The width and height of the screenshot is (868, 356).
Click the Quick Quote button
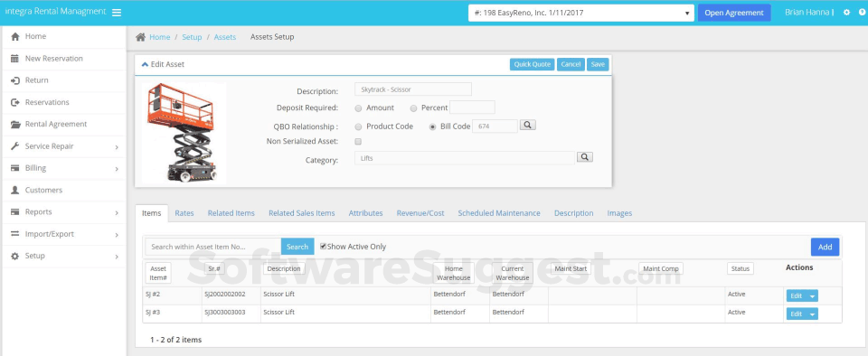click(532, 65)
